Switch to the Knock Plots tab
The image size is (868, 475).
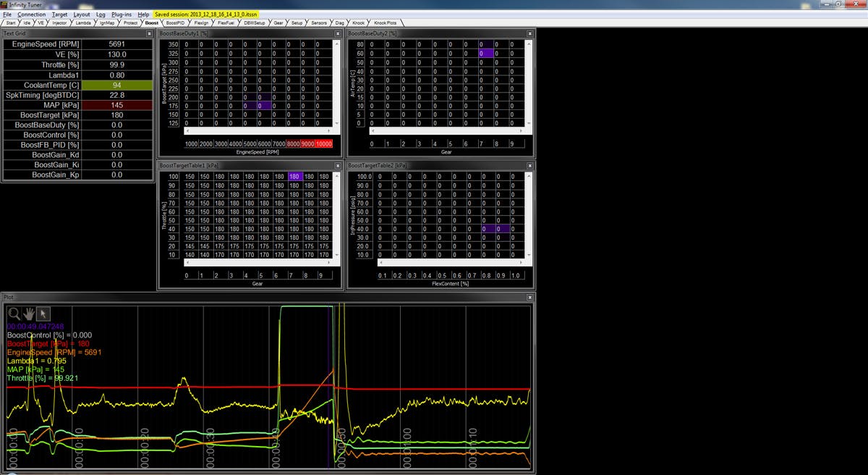[385, 22]
